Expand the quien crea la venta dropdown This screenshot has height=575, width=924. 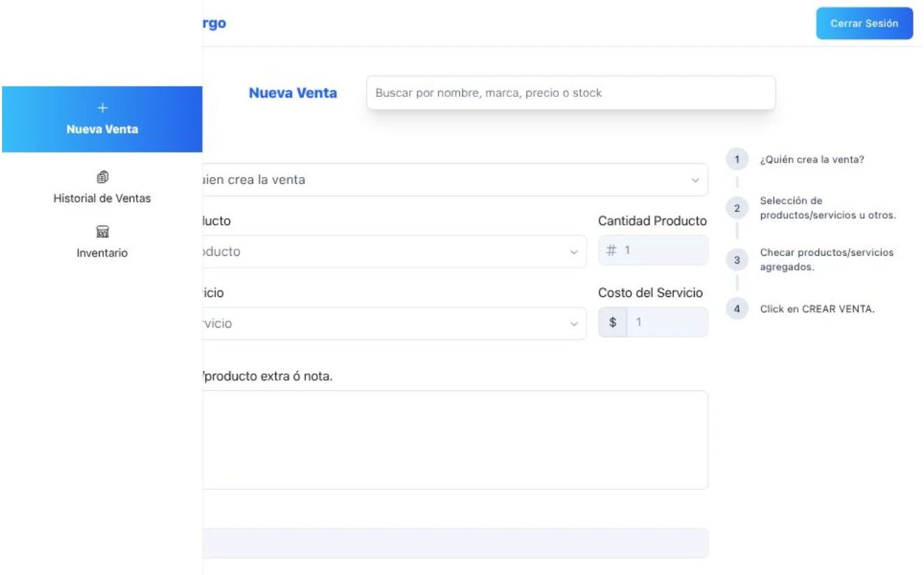455,180
